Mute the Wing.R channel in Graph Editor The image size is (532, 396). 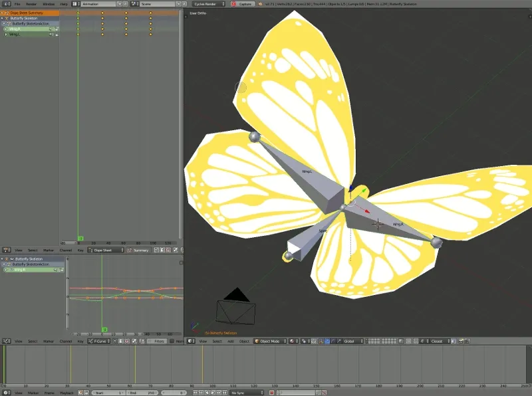[x=55, y=270]
